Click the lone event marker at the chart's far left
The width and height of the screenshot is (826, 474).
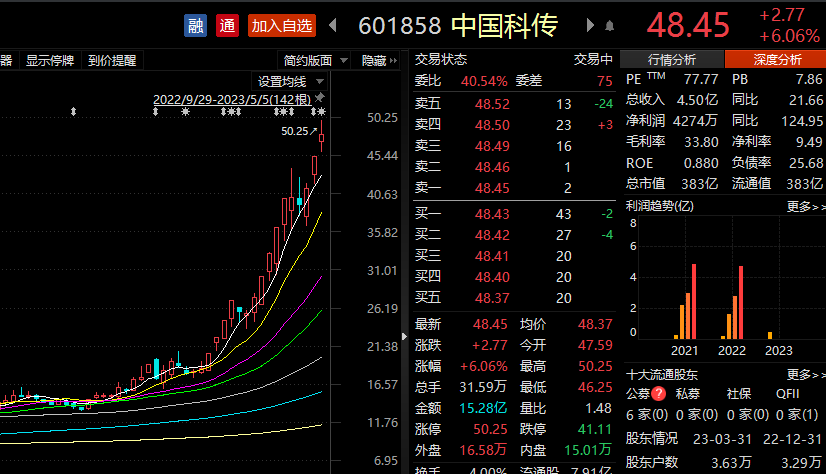click(73, 112)
